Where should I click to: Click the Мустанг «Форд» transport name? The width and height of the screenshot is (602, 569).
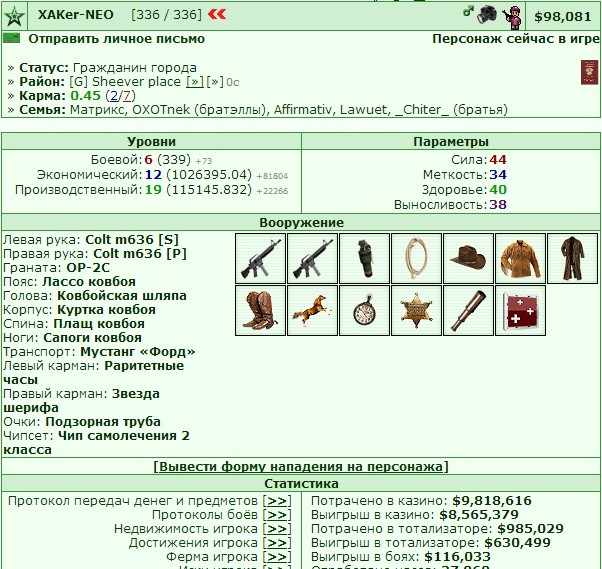[137, 352]
